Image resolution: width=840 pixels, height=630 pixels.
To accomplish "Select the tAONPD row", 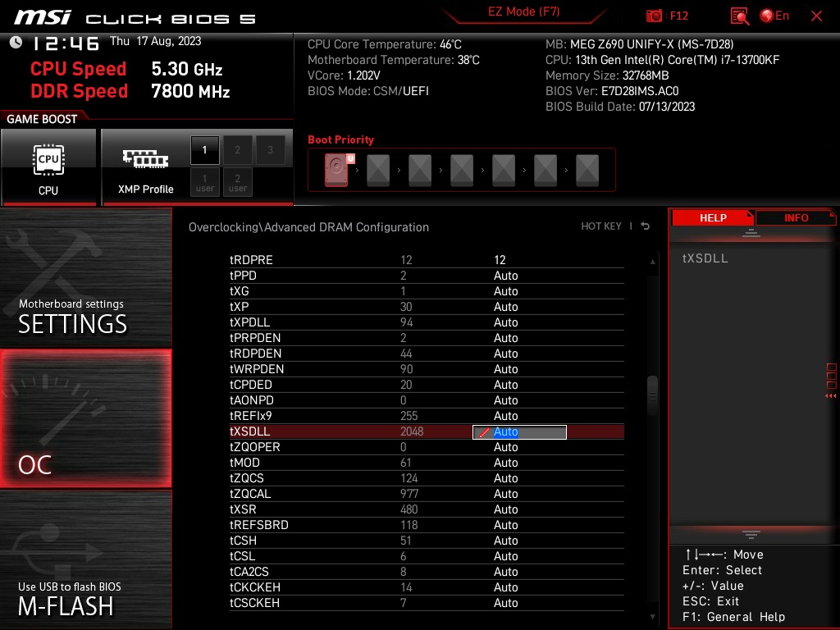I will tap(427, 400).
